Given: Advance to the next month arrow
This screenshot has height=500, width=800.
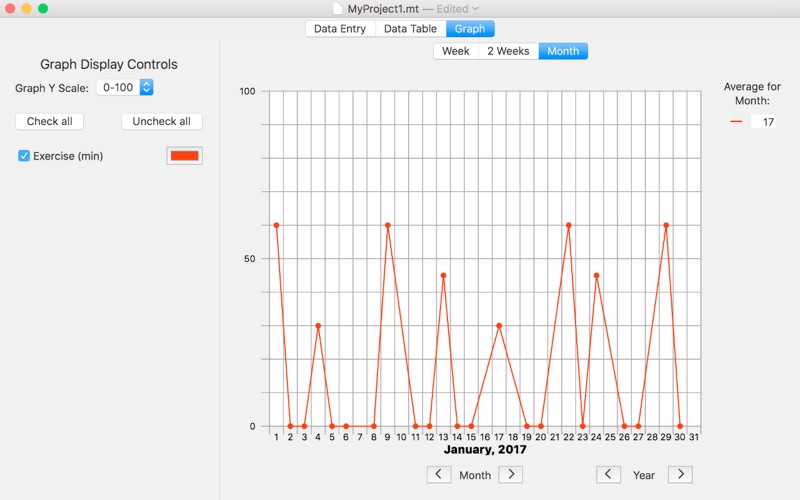Looking at the screenshot, I should [511, 474].
